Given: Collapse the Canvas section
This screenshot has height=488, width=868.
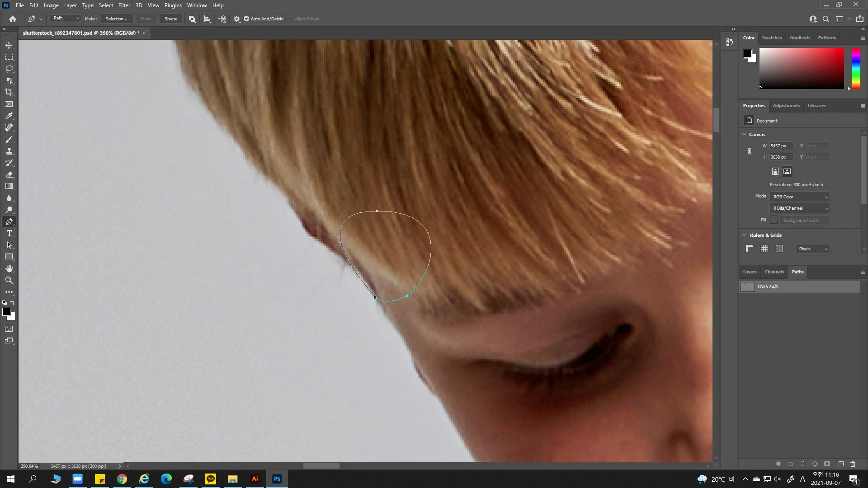Looking at the screenshot, I should [x=744, y=134].
